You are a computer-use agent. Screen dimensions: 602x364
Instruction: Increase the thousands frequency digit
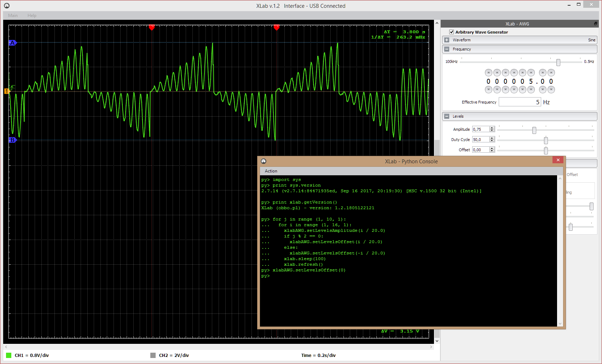[x=505, y=73]
